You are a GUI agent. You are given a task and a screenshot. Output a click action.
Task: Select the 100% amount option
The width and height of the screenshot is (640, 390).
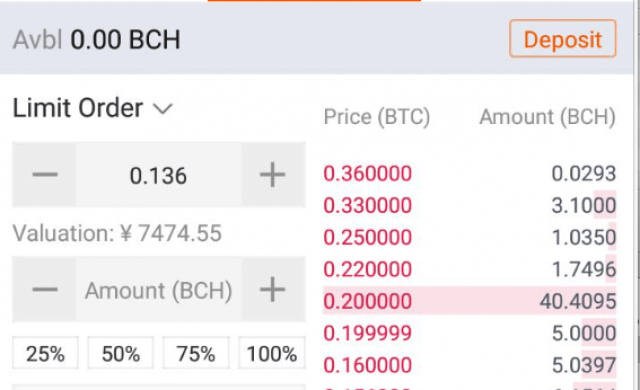pyautogui.click(x=272, y=353)
